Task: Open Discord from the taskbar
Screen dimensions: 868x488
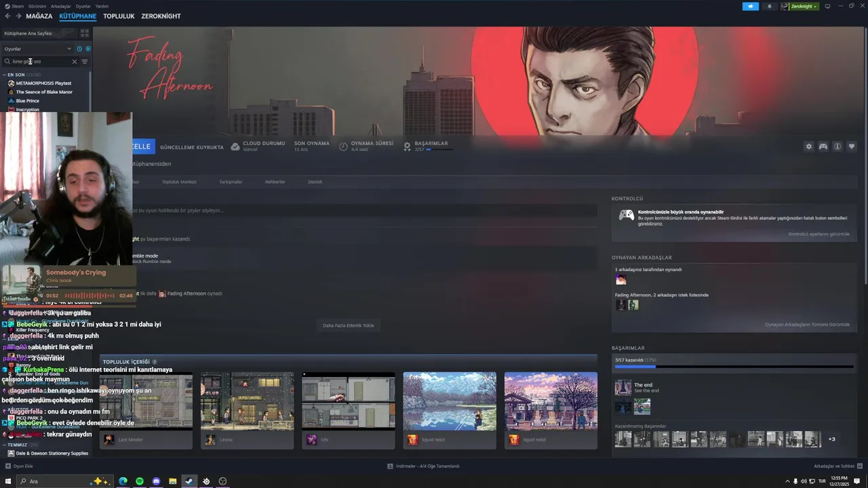Action: coord(156,481)
